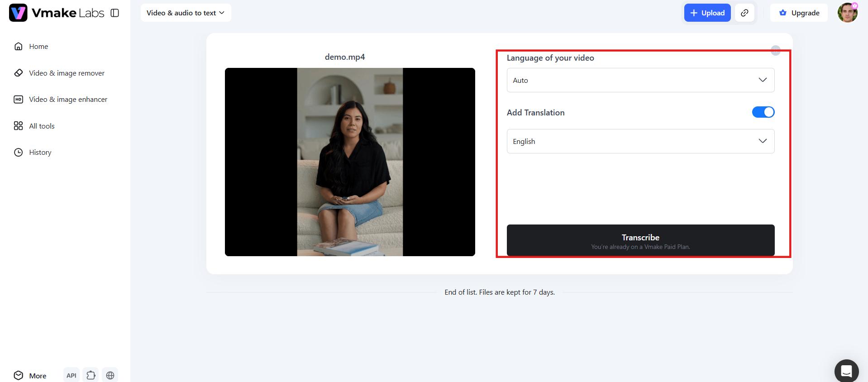Open the chat support bubble

tap(846, 371)
